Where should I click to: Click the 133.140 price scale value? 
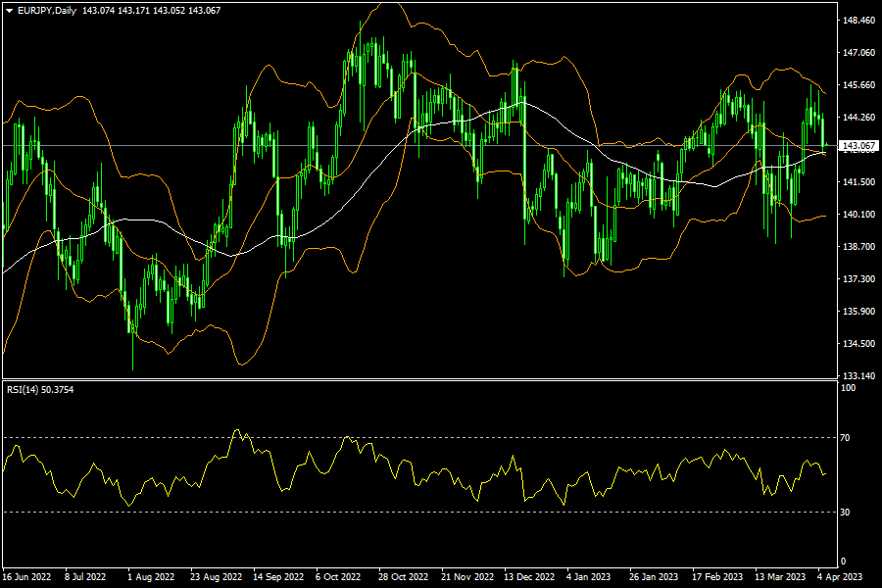[858, 375]
